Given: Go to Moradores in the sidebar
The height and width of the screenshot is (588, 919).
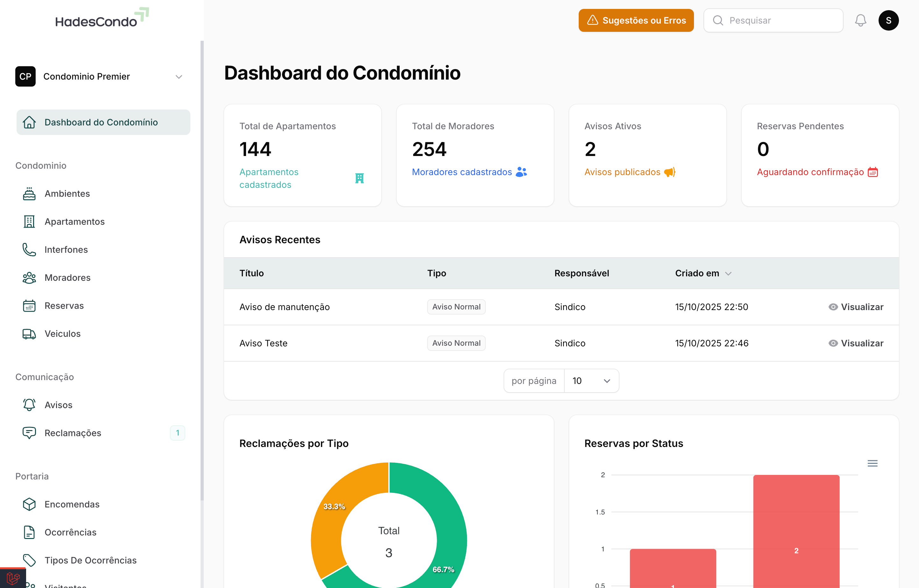Looking at the screenshot, I should pos(67,278).
